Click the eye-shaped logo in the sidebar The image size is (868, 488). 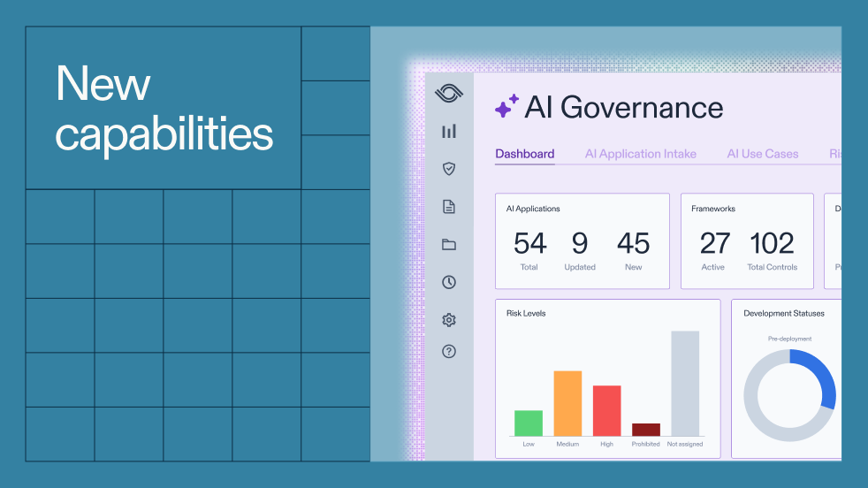pos(449,93)
